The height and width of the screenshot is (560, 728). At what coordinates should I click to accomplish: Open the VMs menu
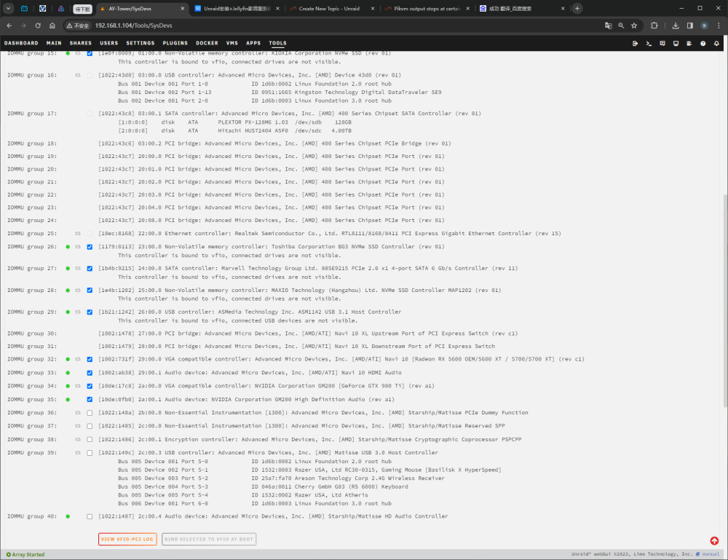point(232,43)
